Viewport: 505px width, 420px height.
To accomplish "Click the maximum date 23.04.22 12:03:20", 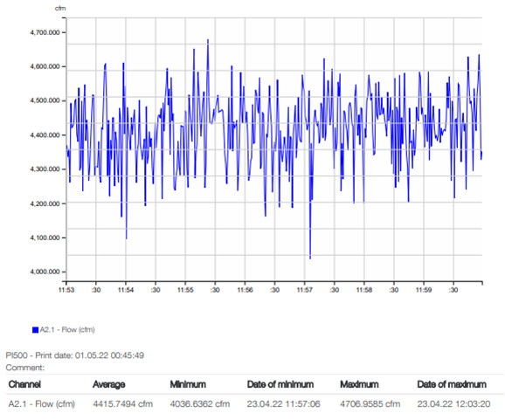I will pyautogui.click(x=453, y=404).
